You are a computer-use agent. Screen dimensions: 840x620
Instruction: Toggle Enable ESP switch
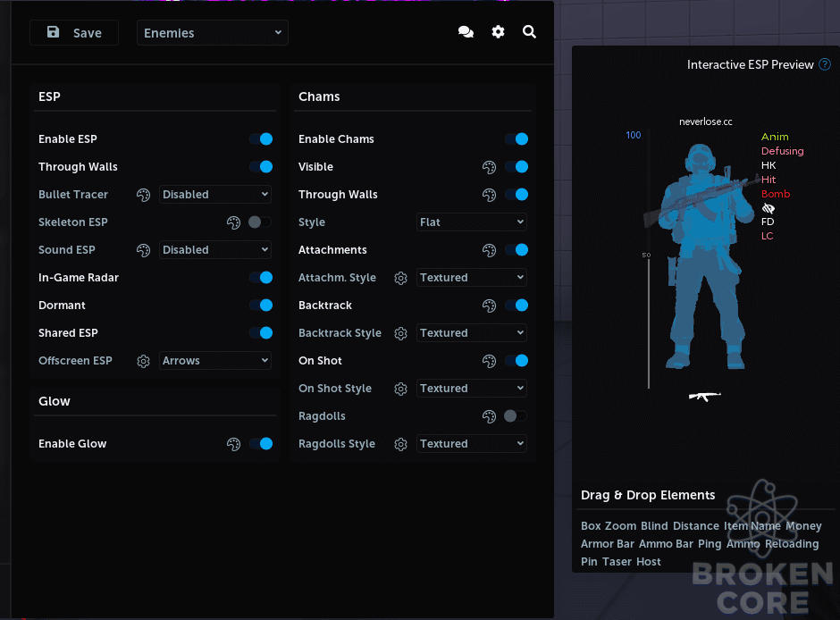[x=261, y=139]
